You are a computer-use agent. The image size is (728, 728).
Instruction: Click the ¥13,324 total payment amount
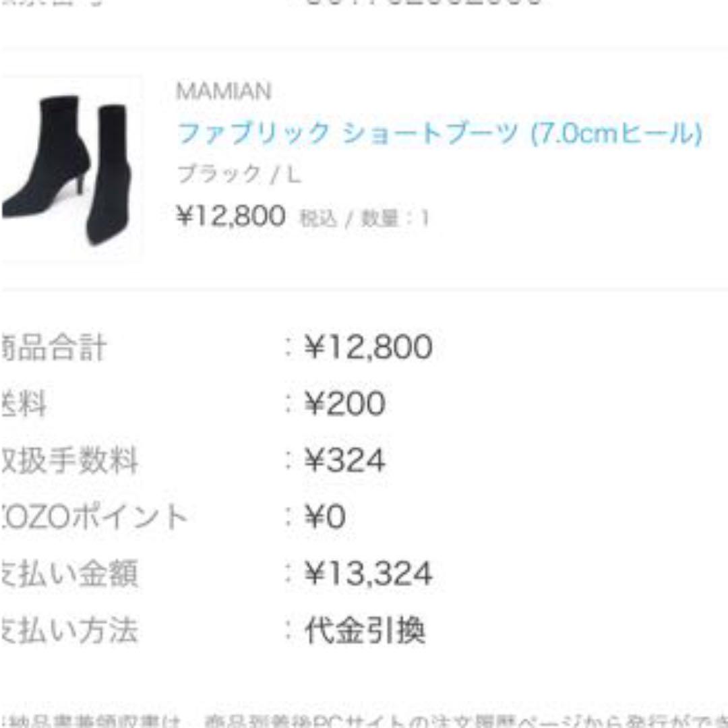pyautogui.click(x=369, y=573)
